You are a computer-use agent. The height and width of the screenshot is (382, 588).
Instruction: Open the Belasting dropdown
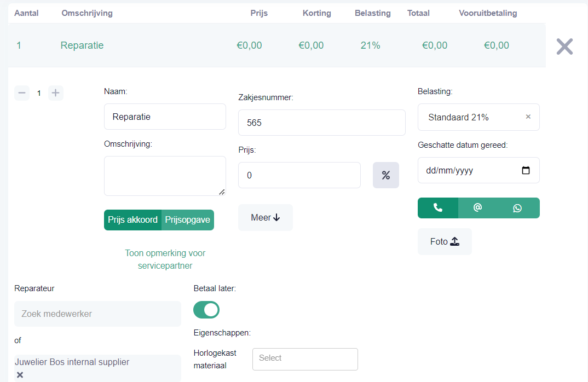(x=479, y=117)
